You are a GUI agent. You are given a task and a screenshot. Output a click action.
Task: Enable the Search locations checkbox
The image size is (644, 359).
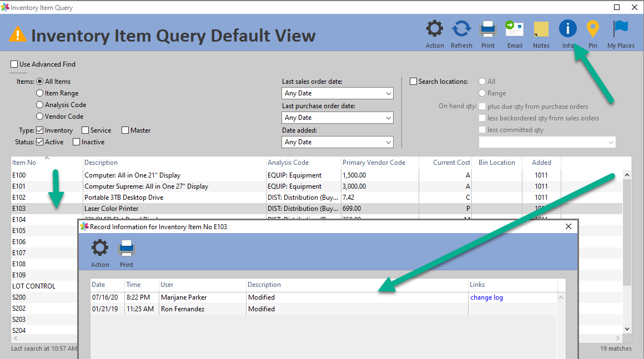(413, 81)
